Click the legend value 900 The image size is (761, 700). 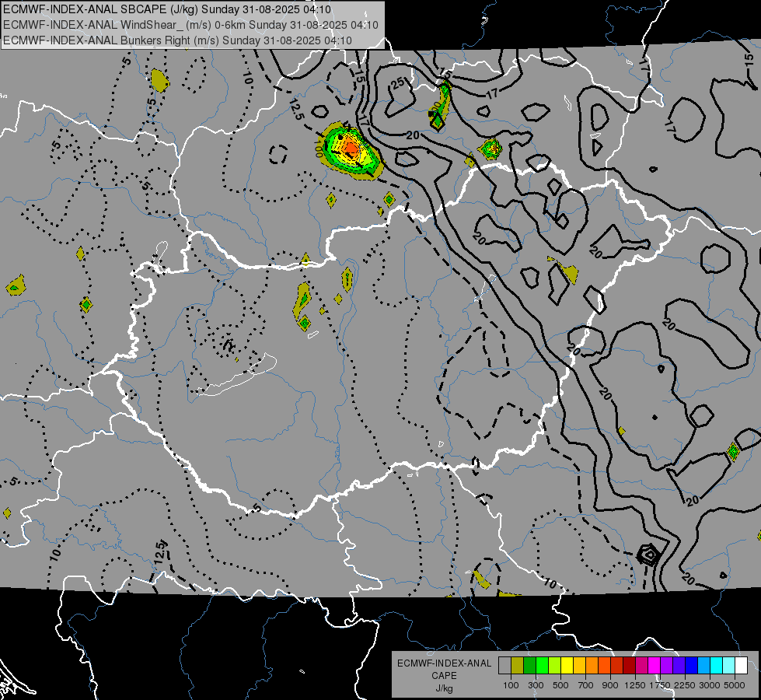pyautogui.click(x=610, y=685)
